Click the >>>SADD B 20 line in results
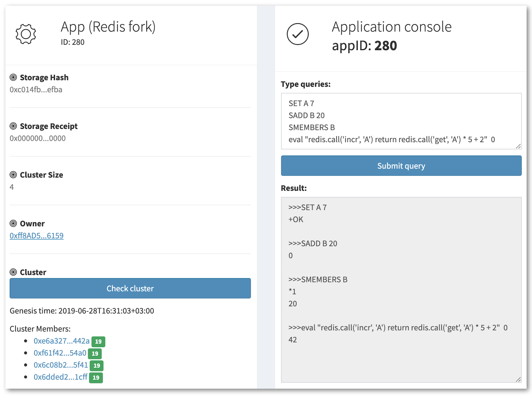Screen dimensions: 532x395 pyautogui.click(x=313, y=244)
